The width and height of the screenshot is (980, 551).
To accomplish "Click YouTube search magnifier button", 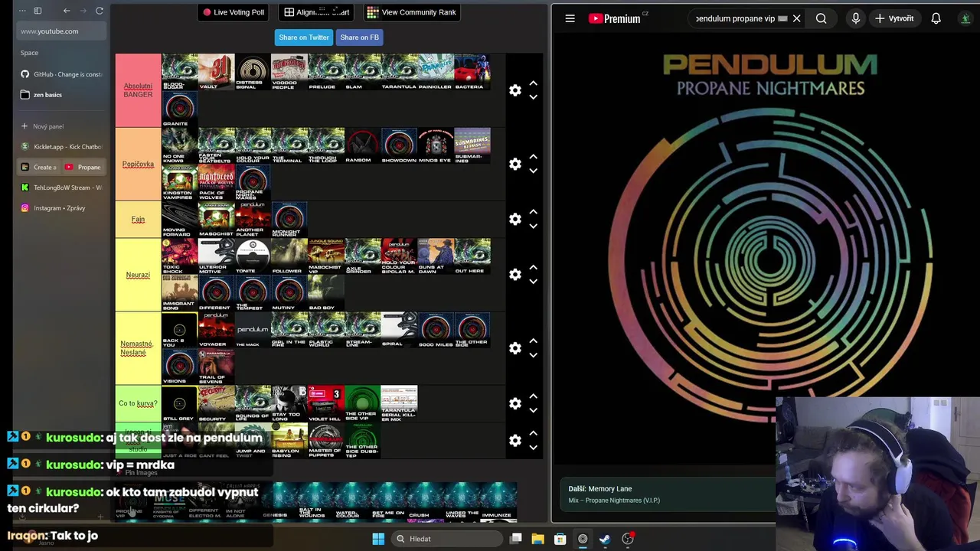I will pyautogui.click(x=821, y=18).
